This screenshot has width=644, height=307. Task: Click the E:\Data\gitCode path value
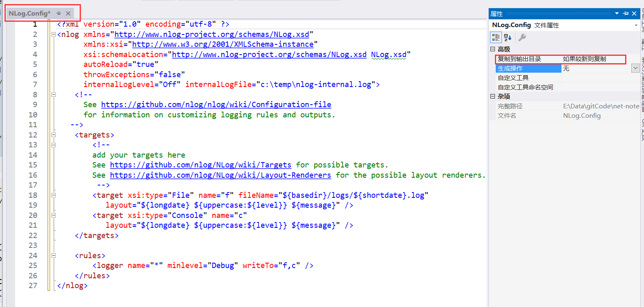point(601,106)
